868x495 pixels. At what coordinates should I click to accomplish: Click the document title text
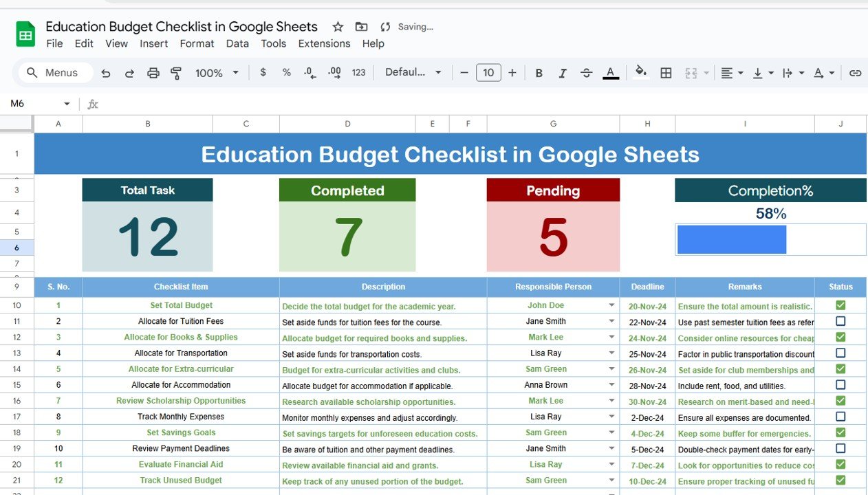pyautogui.click(x=182, y=26)
